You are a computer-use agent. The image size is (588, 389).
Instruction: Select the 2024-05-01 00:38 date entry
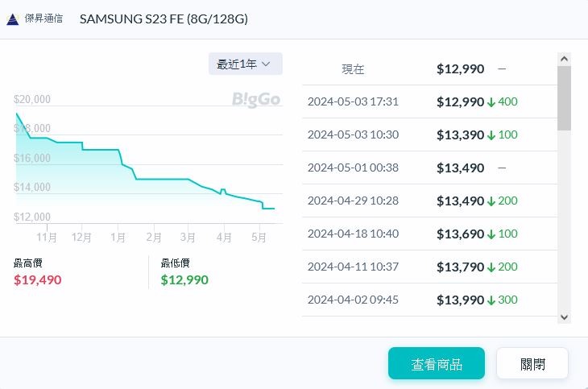tap(353, 168)
